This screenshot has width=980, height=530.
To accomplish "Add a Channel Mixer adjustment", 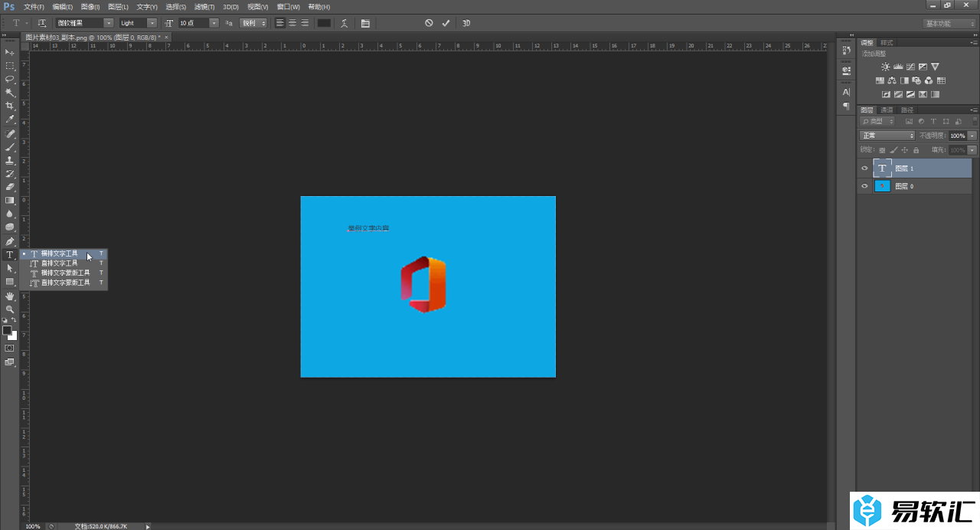I will [929, 80].
